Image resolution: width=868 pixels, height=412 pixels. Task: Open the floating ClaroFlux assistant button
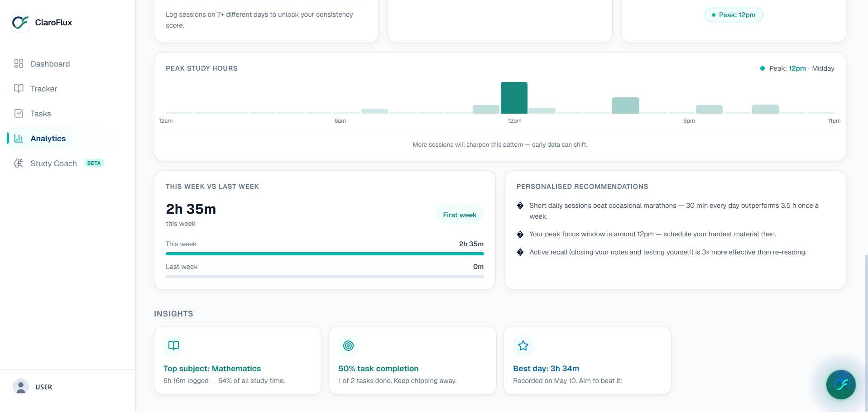tap(841, 385)
